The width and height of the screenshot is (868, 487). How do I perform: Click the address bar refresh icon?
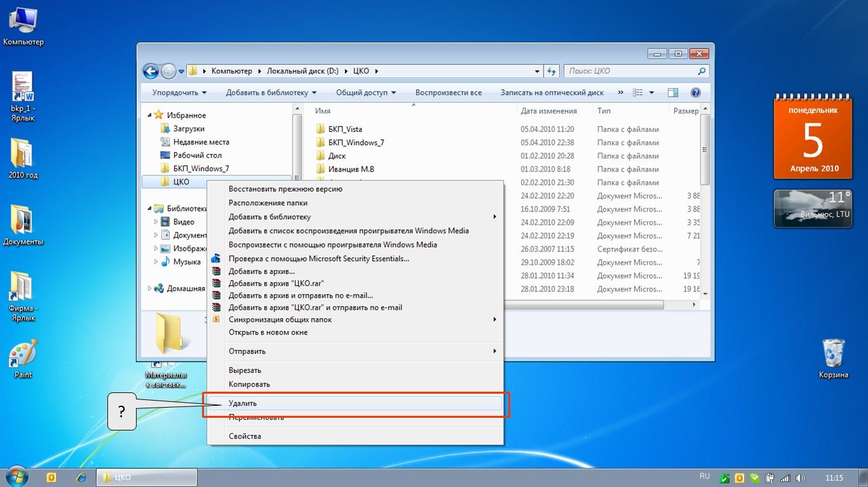(x=552, y=71)
